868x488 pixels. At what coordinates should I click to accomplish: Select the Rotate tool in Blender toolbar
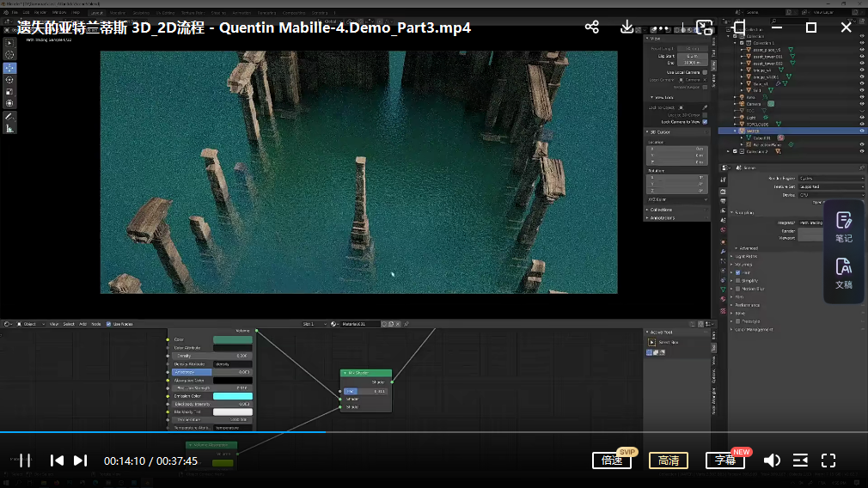9,80
